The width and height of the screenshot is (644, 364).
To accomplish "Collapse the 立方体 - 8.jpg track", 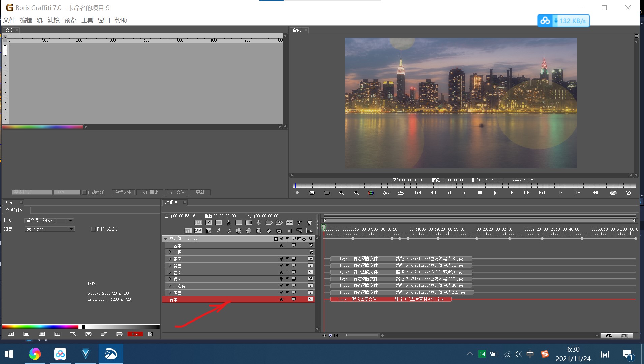I will coord(165,239).
